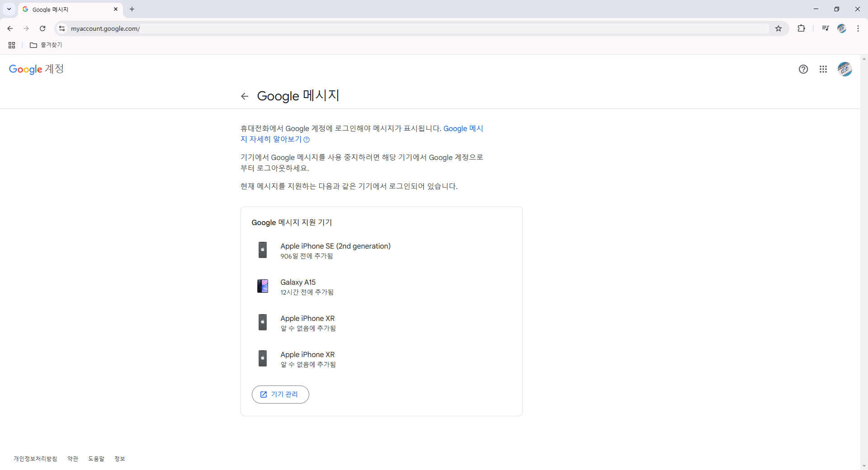The width and height of the screenshot is (868, 470).
Task: Click '906일 전에 추가됨' text
Action: [x=307, y=256]
